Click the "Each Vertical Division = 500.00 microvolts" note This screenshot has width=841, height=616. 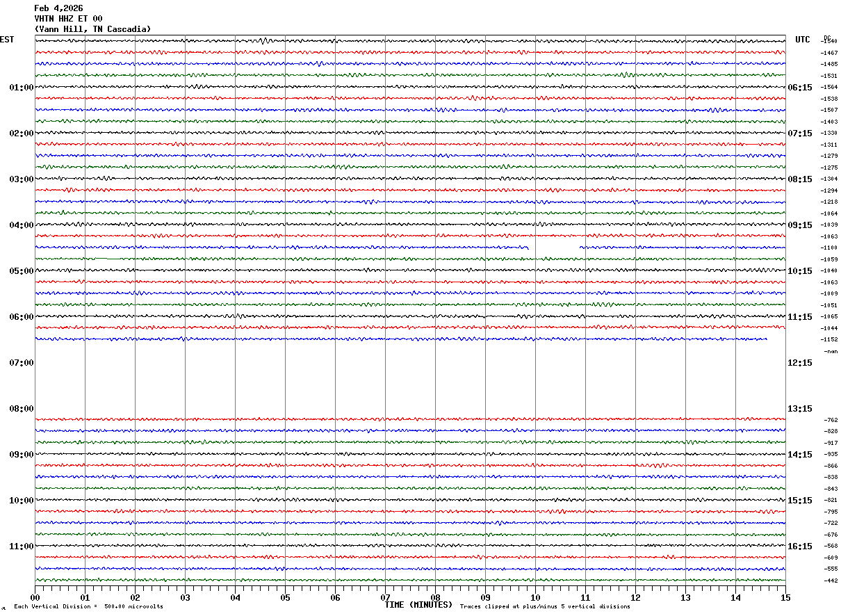(x=88, y=607)
